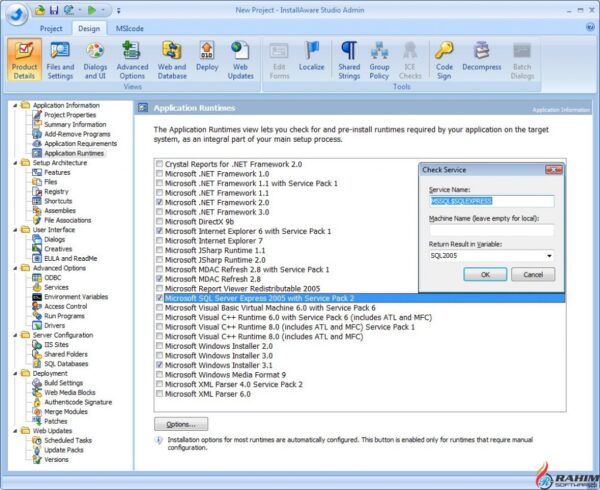Uncheck SQL Server Express 2005 SP2 checkbox
The image size is (600, 490).
[160, 298]
